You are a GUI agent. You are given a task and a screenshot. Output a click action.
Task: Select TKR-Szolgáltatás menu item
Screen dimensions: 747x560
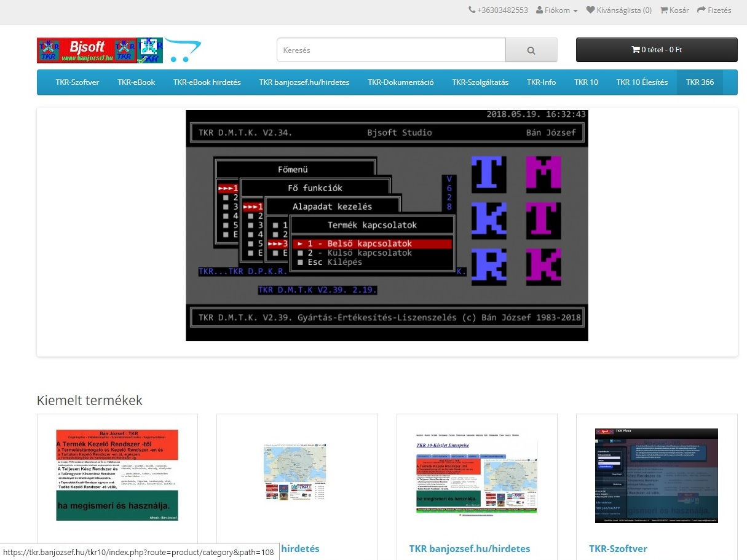click(x=480, y=82)
